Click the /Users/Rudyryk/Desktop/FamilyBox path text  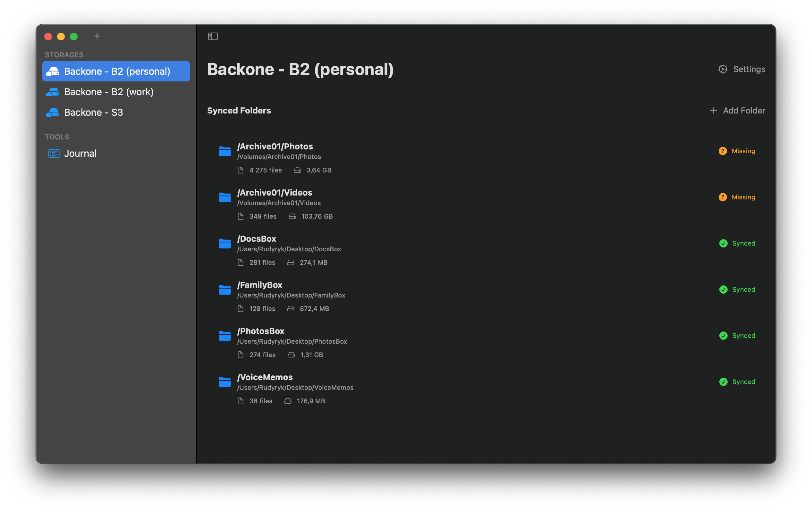pos(291,295)
